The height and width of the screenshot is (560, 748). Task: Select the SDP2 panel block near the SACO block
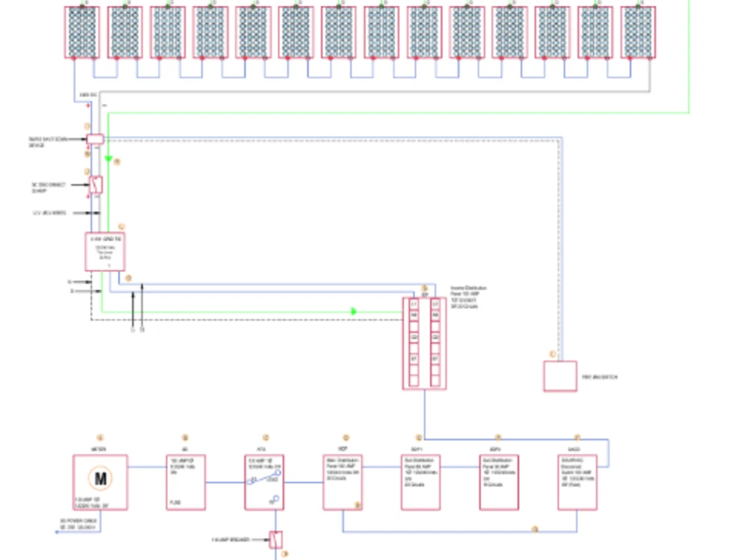(498, 479)
